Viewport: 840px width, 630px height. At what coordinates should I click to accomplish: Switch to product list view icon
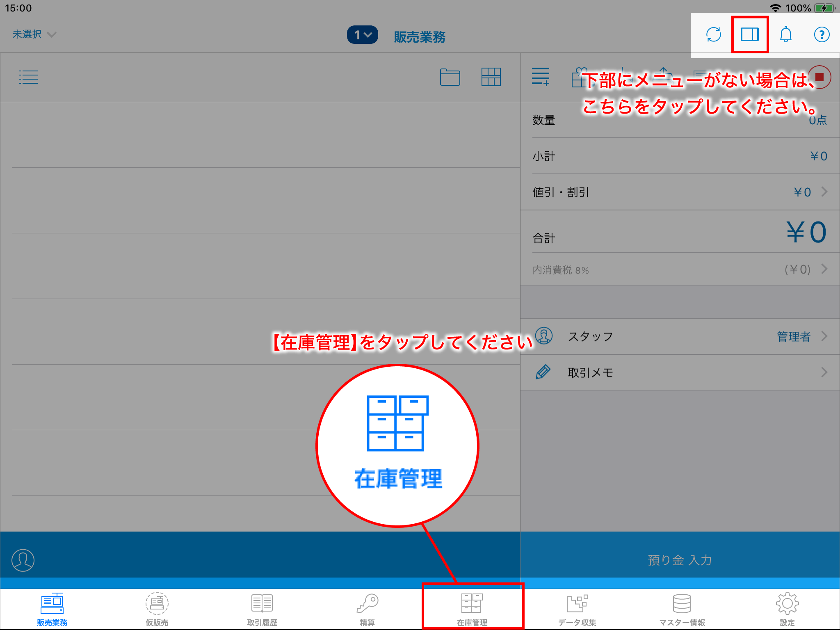pos(28,77)
